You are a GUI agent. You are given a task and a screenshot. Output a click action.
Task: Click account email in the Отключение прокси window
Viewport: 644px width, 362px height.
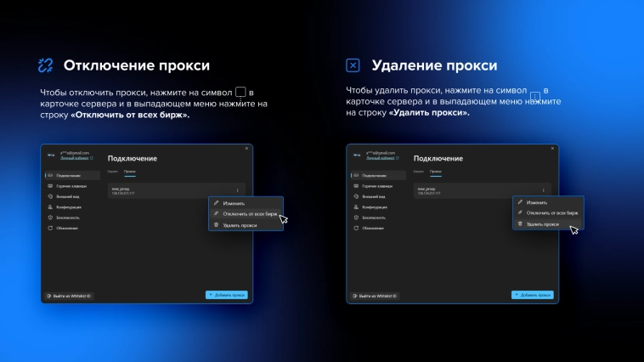[75, 153]
